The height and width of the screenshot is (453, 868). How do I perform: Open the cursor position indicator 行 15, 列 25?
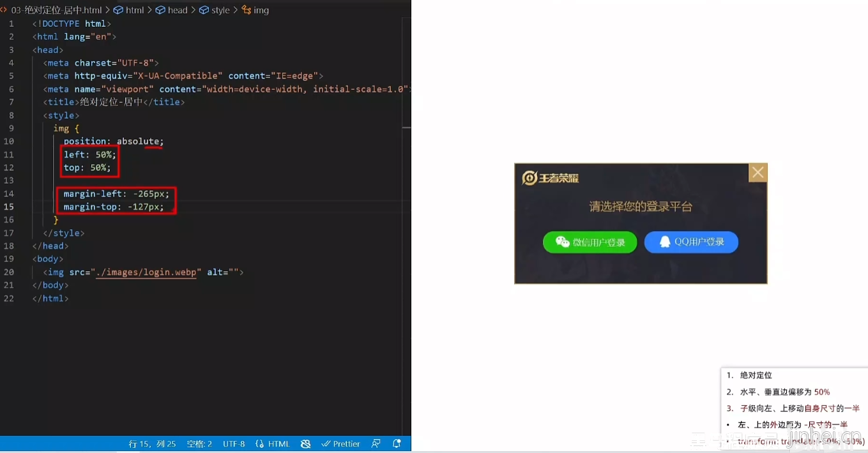point(152,443)
